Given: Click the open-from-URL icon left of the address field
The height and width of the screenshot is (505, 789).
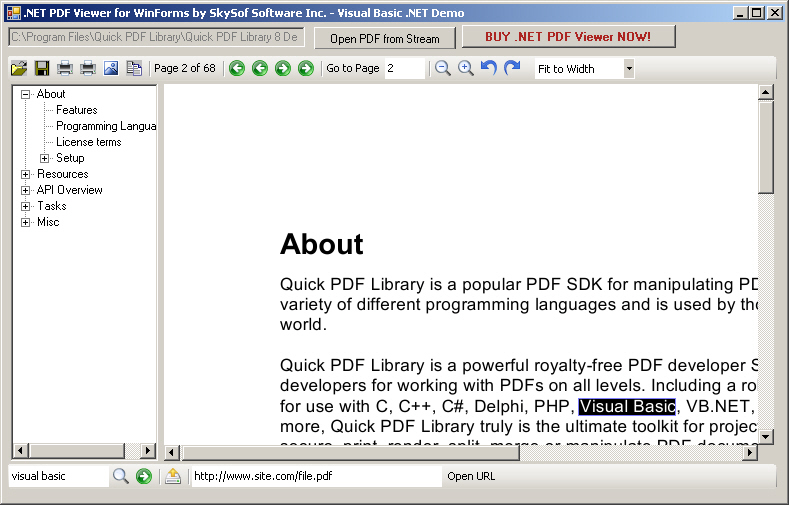Looking at the screenshot, I should coord(173,476).
